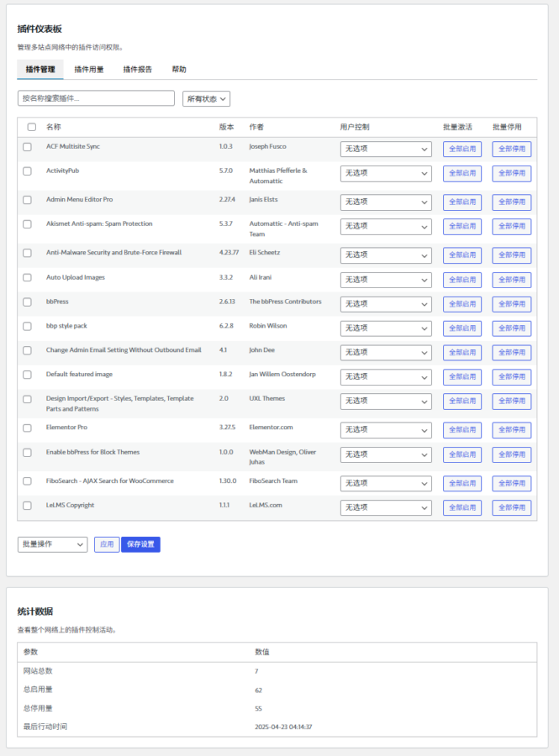Click the 名称 column header
Image resolution: width=559 pixels, height=756 pixels.
click(54, 128)
